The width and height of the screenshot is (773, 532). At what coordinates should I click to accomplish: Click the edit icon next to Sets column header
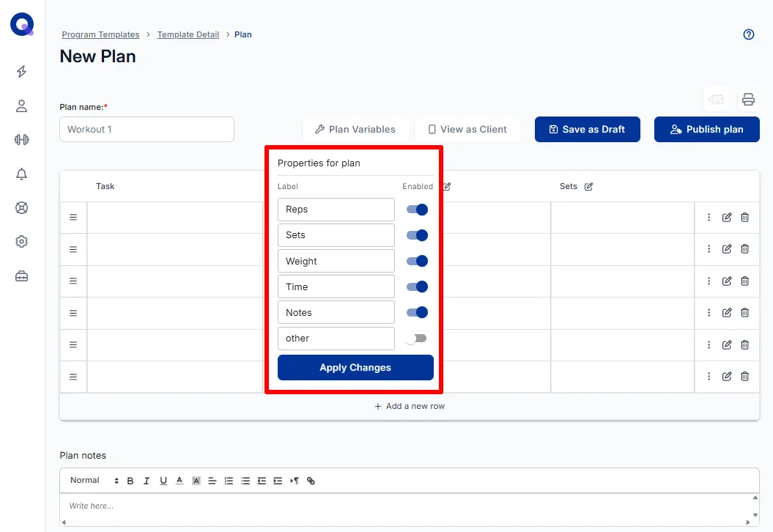coord(588,186)
